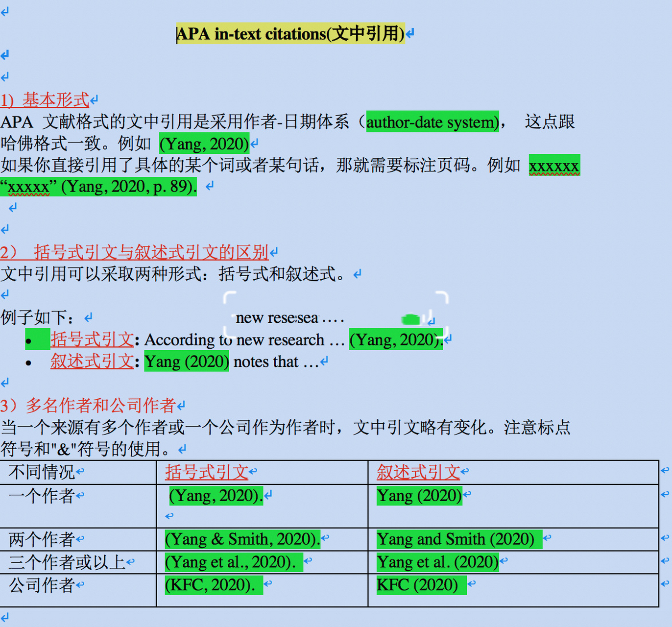Click table cell "一个作者"

pos(42,496)
